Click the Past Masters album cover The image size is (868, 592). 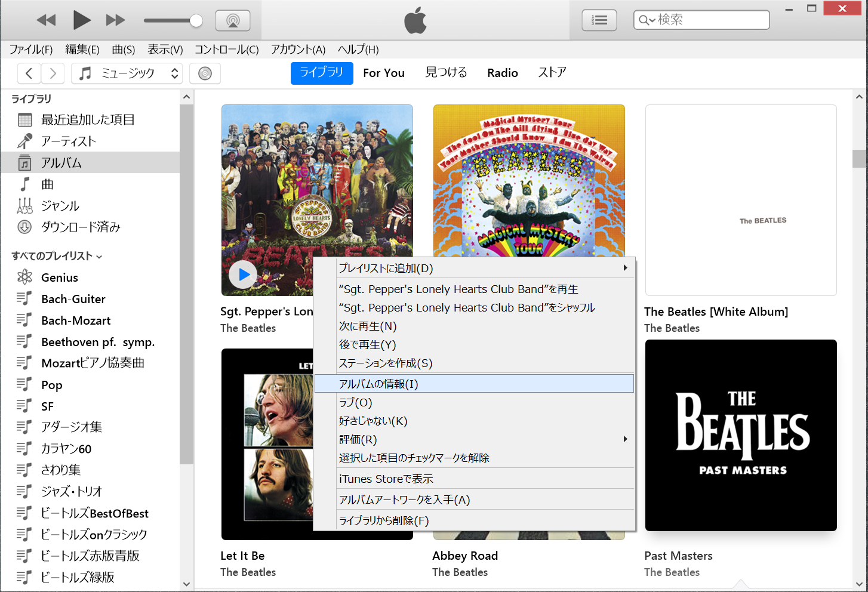[741, 435]
